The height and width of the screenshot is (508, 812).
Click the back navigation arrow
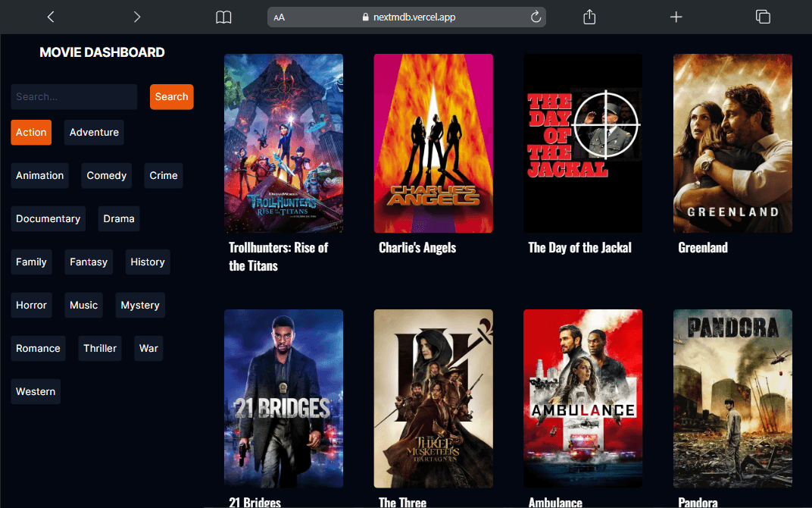[51, 16]
